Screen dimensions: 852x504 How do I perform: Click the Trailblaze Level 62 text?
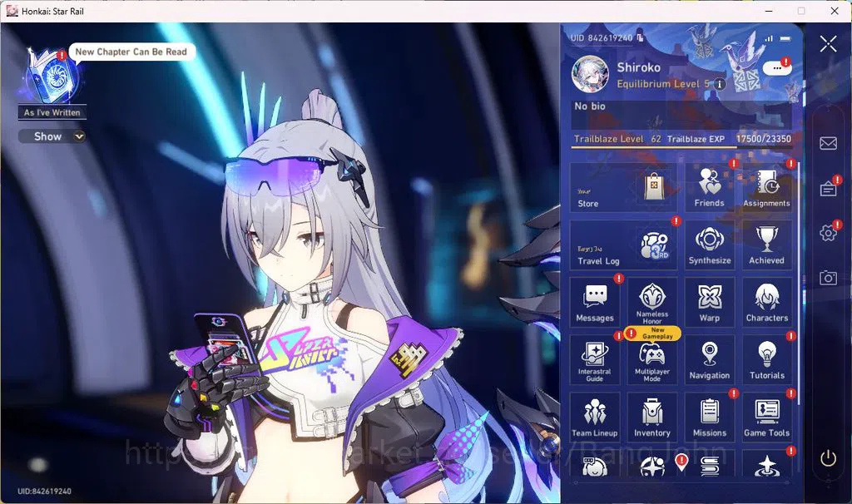pyautogui.click(x=618, y=139)
